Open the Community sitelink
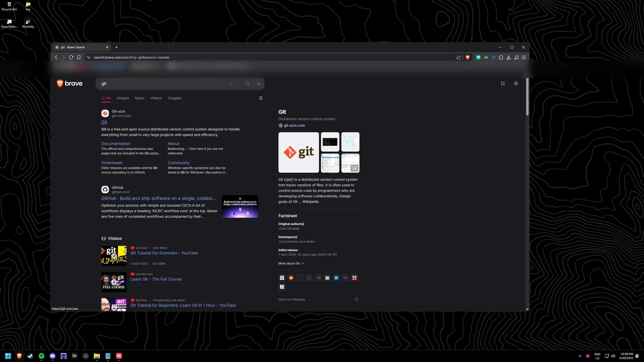Screen dimensions: 644x362 [178, 163]
